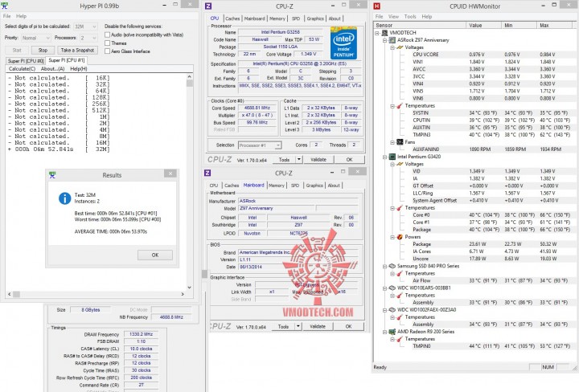579x392 pixels.
Task: Click the Max column header in HWMonitor
Action: coord(554,26)
